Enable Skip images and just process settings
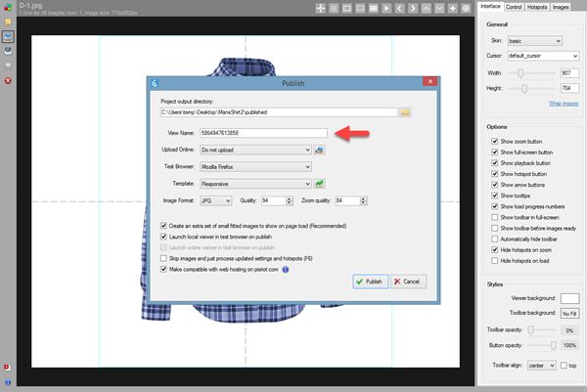 [163, 258]
